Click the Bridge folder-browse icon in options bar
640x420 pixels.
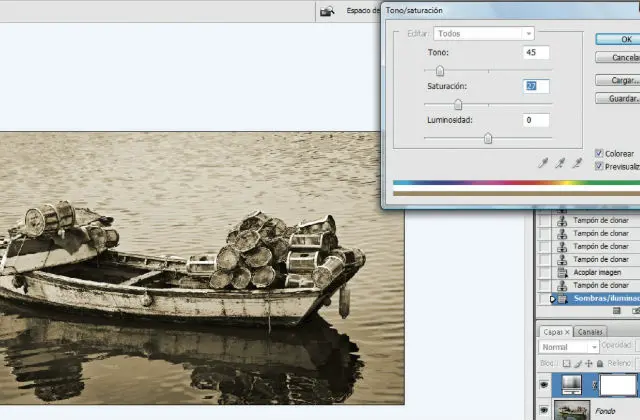tap(326, 11)
